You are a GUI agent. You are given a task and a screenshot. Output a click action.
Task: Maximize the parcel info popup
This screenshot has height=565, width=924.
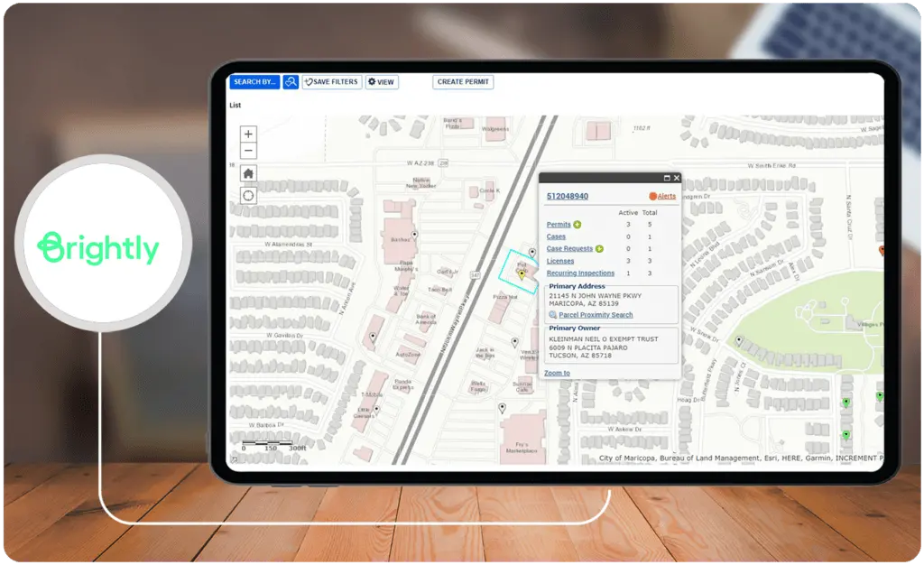pyautogui.click(x=667, y=178)
